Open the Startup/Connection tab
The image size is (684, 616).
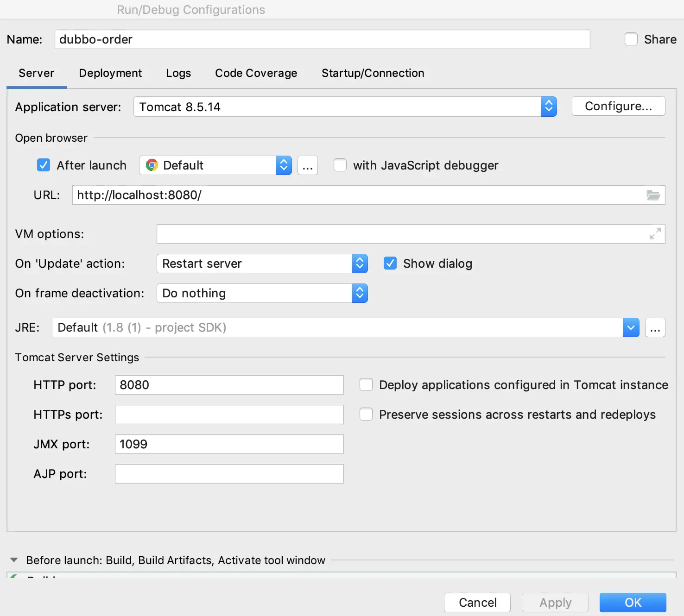(373, 73)
